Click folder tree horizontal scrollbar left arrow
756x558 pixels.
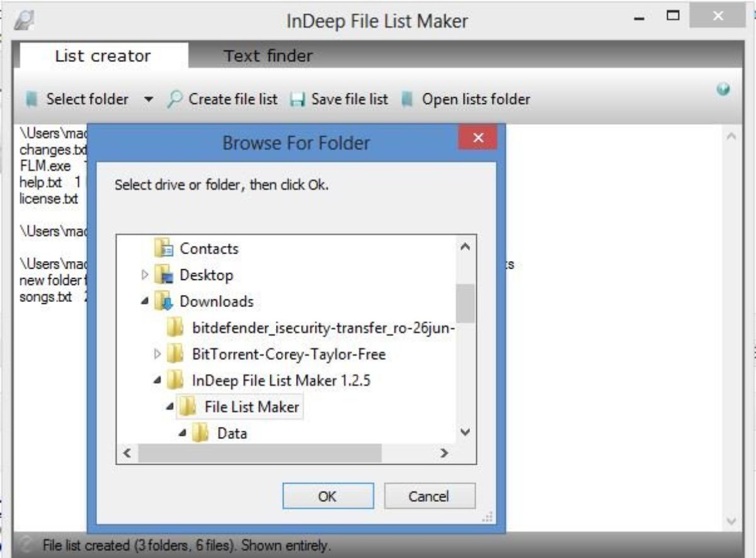(x=127, y=452)
